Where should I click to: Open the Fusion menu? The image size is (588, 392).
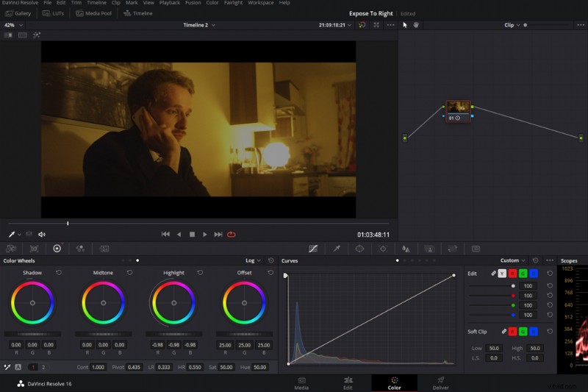(x=193, y=3)
